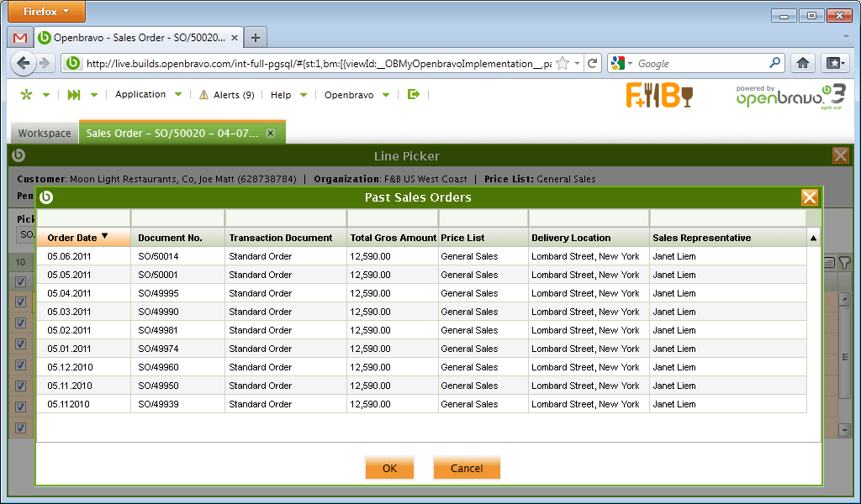Click the funnel filter icon in Line Picker
Image resolution: width=861 pixels, height=504 pixels.
845,263
